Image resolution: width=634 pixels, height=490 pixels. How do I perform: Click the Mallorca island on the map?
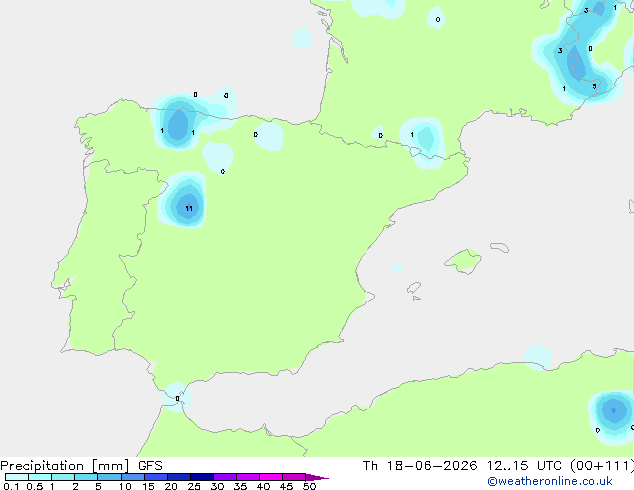(x=463, y=261)
